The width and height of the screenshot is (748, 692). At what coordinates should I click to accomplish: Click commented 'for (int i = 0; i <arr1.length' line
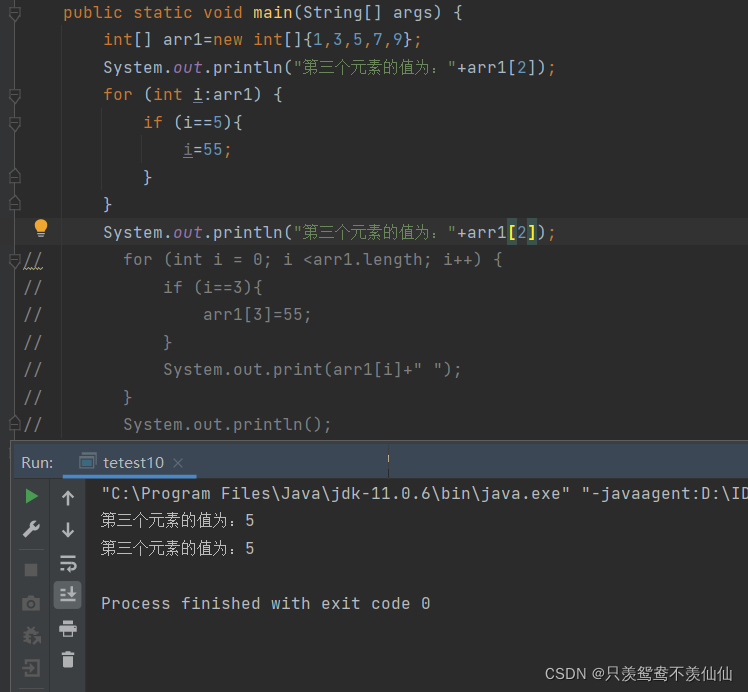(x=312, y=260)
